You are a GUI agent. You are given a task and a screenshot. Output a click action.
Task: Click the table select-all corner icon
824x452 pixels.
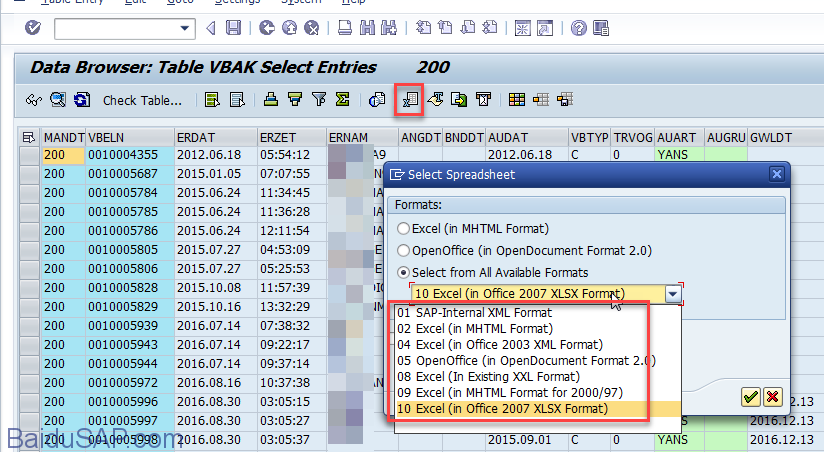coord(29,138)
